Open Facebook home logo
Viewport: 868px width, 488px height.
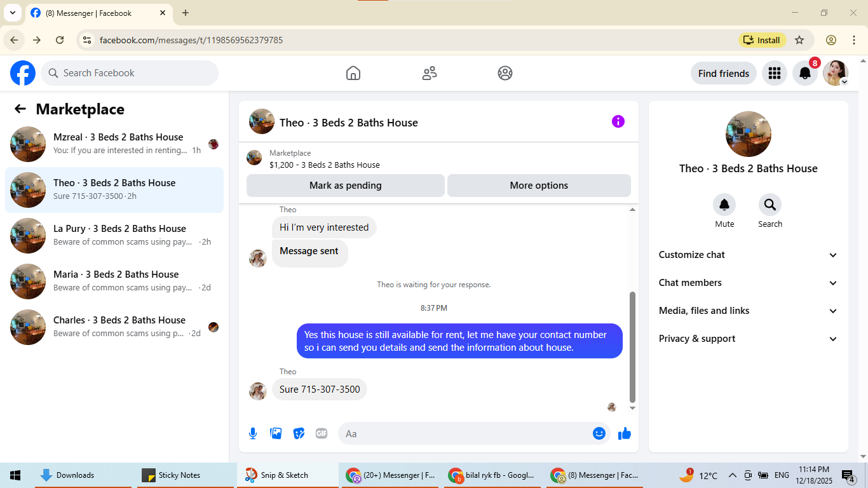tap(23, 73)
